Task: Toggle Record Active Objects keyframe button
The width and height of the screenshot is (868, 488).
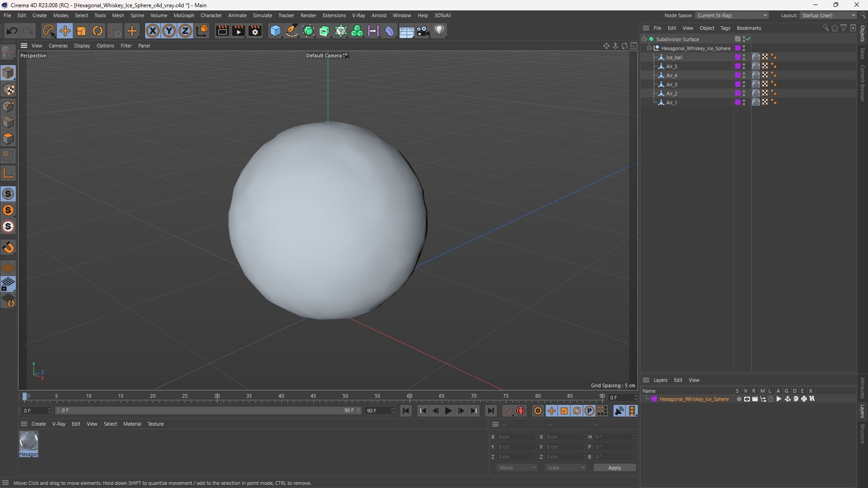Action: pyautogui.click(x=508, y=411)
